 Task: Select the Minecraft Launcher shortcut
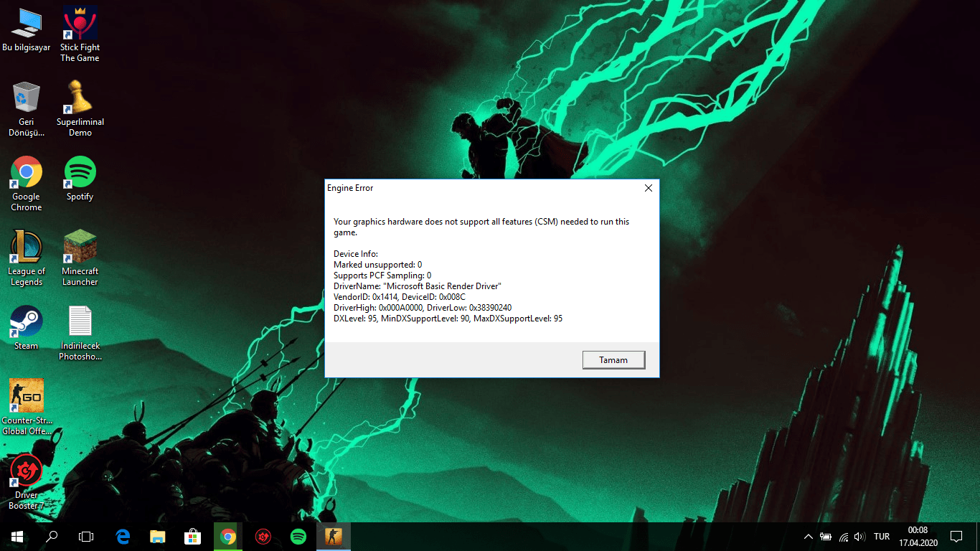click(80, 258)
